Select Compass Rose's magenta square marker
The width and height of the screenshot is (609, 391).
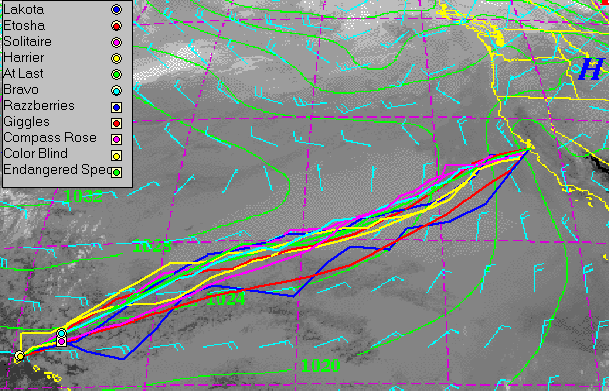[116, 139]
